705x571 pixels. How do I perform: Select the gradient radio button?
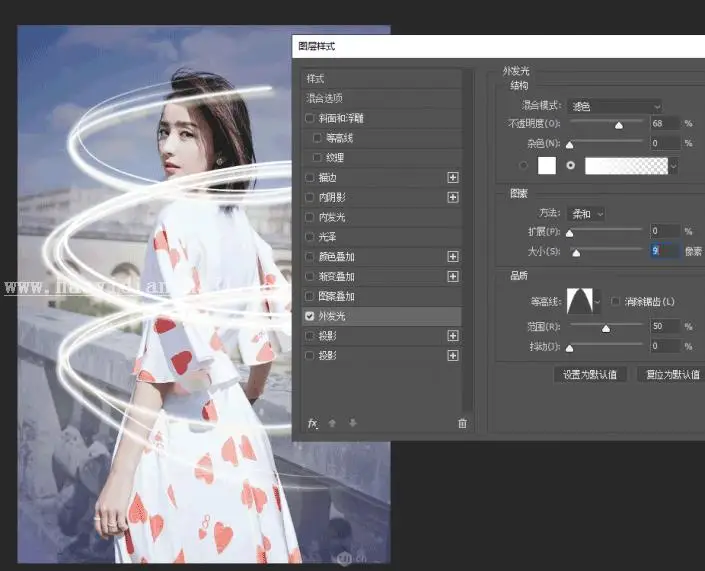(x=571, y=165)
